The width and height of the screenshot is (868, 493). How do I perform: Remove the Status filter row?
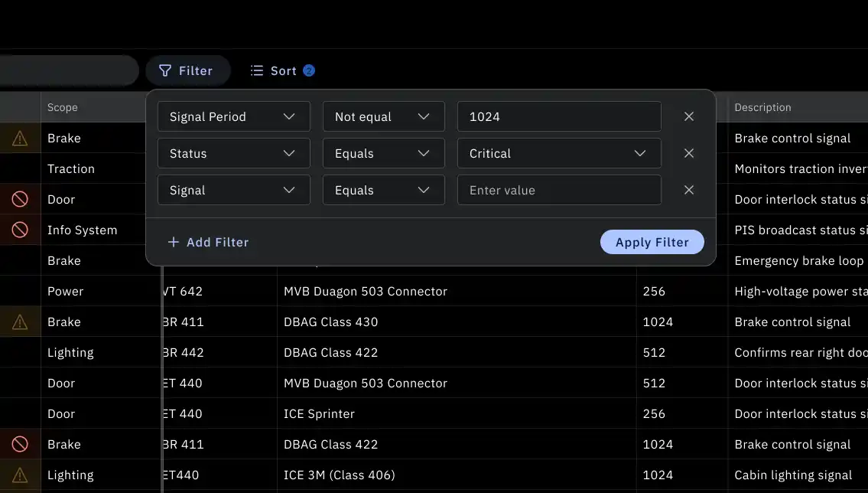[x=688, y=153]
